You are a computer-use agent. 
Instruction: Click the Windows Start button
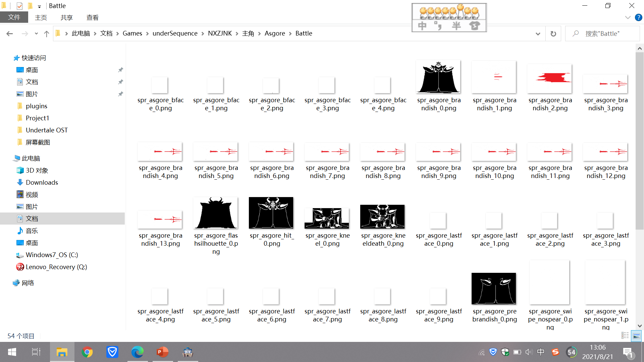click(12, 352)
